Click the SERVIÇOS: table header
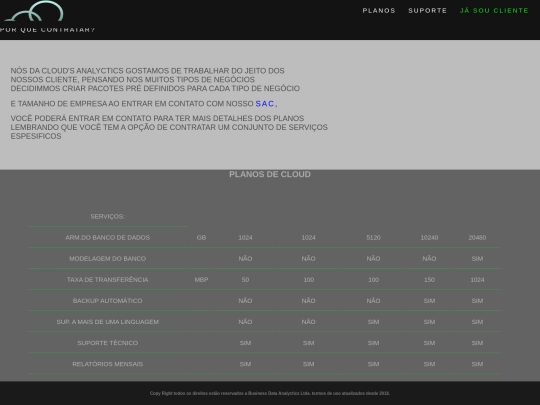The width and height of the screenshot is (540, 405). [107, 217]
